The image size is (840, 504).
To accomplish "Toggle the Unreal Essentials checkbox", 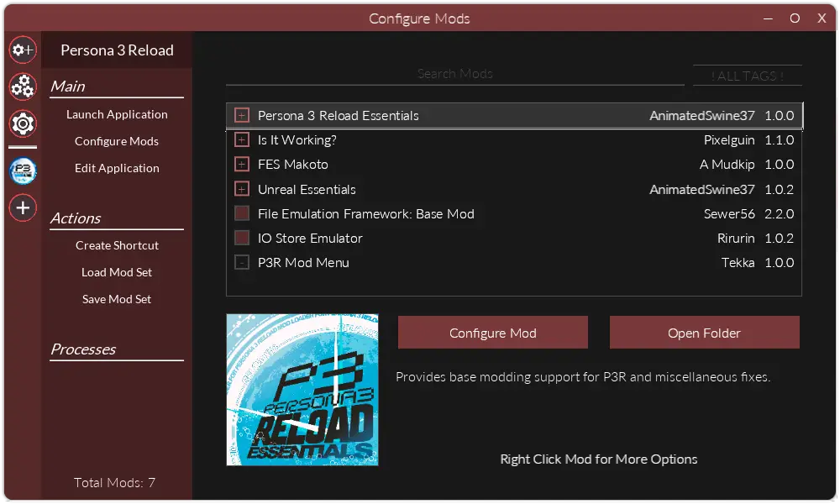I will point(242,189).
